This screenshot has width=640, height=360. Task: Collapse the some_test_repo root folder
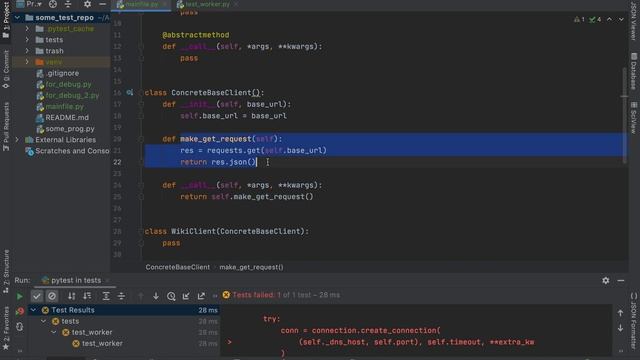[x=17, y=18]
